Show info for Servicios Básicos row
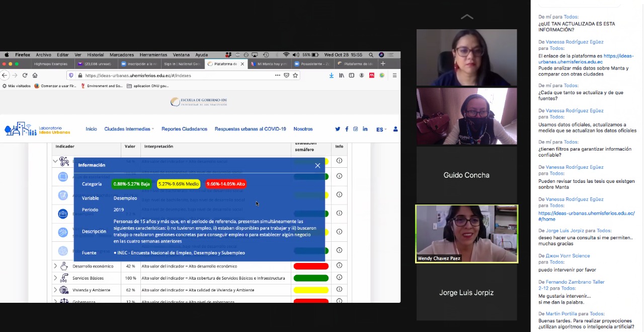Screen dimensions: 644x332 pyautogui.click(x=339, y=278)
